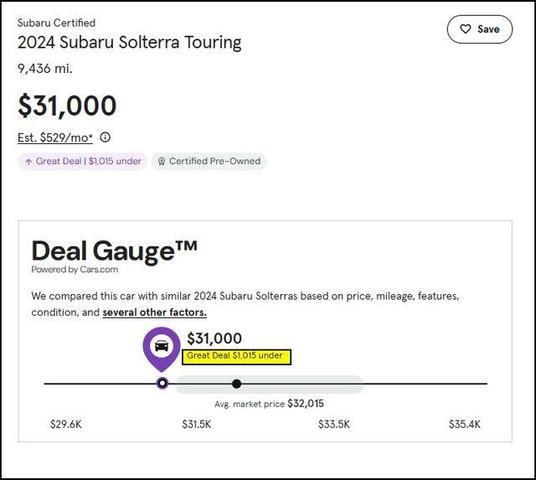Select the Certified Pre-Owned badge
Viewport: 536px width, 480px height.
pyautogui.click(x=209, y=161)
